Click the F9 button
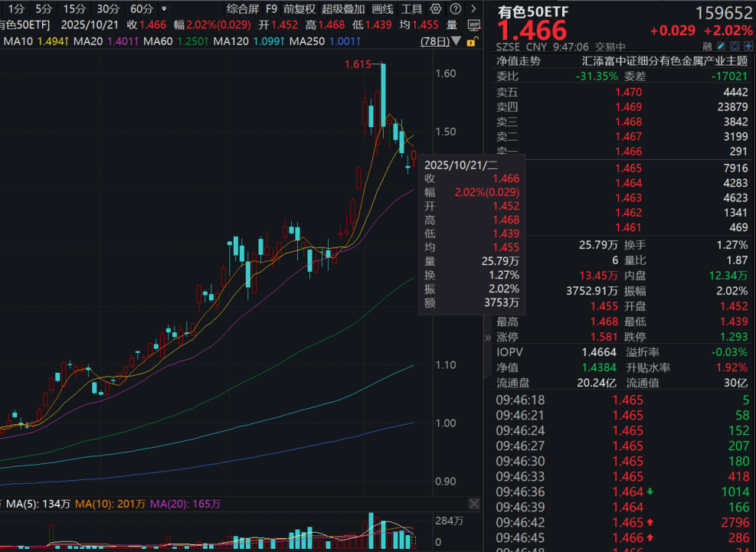The width and height of the screenshot is (756, 552). coord(271,10)
